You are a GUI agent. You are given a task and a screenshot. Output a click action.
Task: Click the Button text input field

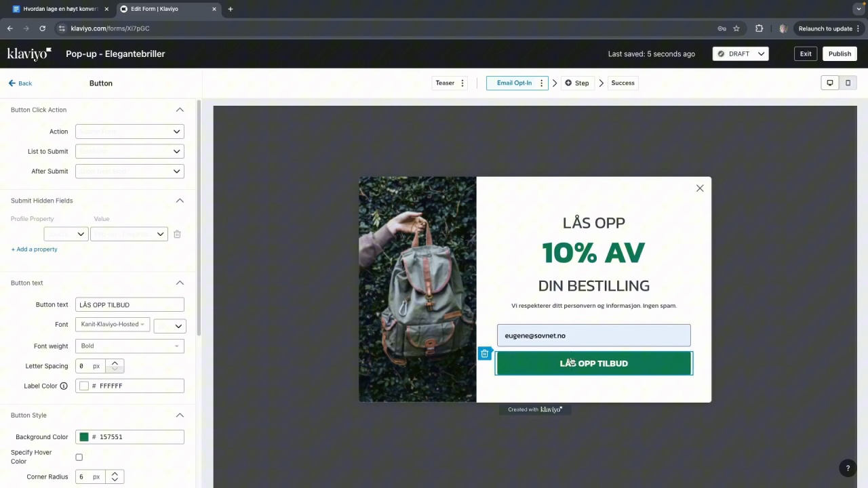130,305
